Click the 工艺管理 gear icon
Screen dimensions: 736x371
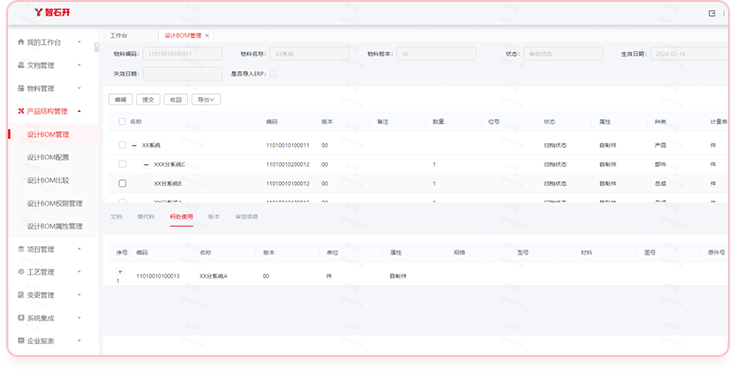pyautogui.click(x=21, y=271)
